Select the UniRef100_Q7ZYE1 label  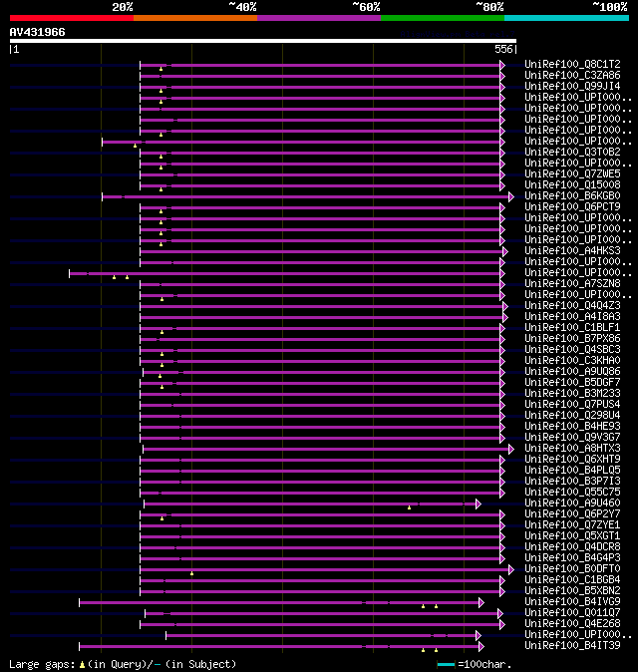coord(572,525)
